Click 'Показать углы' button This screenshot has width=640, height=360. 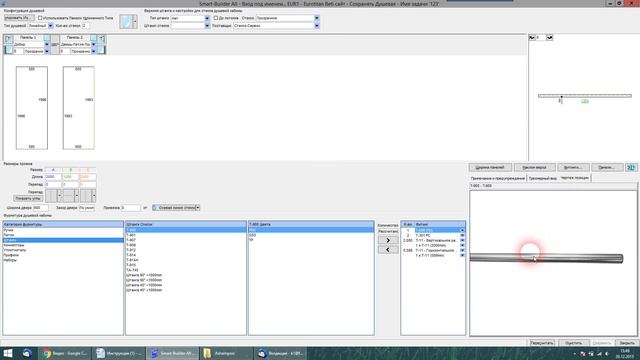pos(28,198)
